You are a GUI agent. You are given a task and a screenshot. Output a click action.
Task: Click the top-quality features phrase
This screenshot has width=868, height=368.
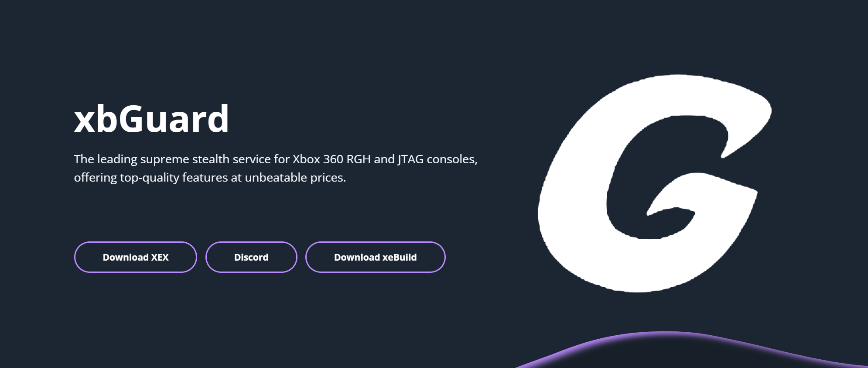tap(174, 178)
